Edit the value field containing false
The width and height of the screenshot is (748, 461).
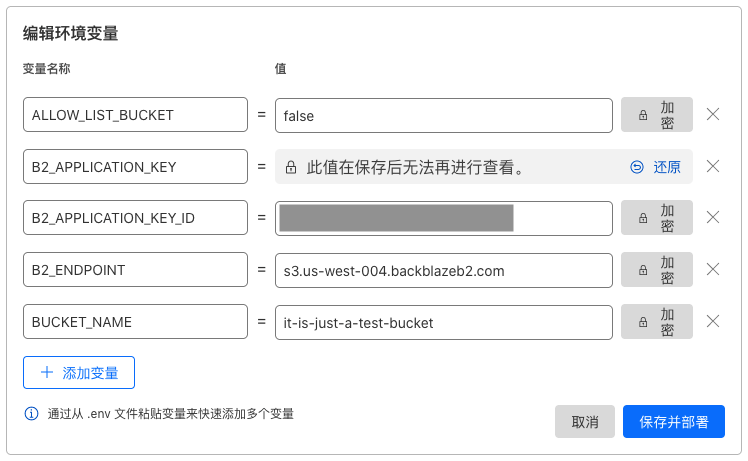444,115
